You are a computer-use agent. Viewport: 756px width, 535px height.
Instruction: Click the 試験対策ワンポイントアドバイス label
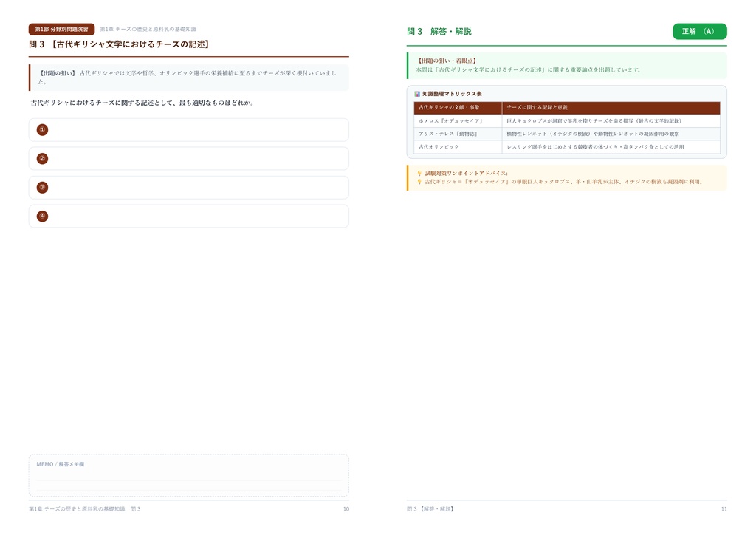coord(466,173)
